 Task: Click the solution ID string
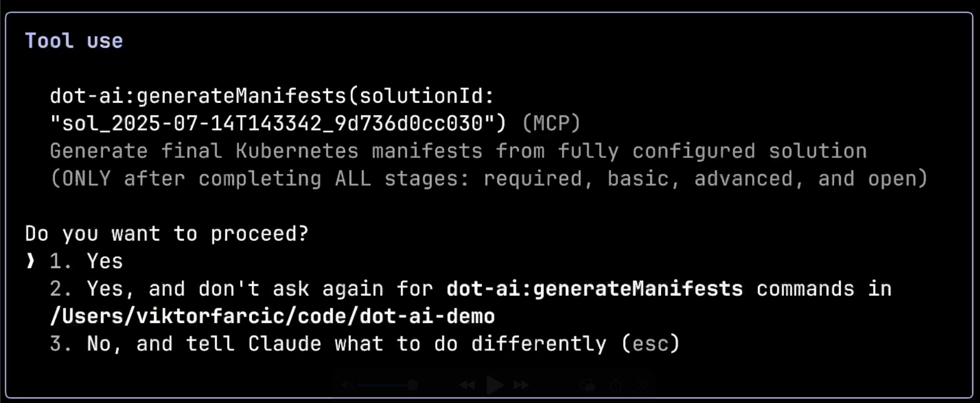coord(278,124)
